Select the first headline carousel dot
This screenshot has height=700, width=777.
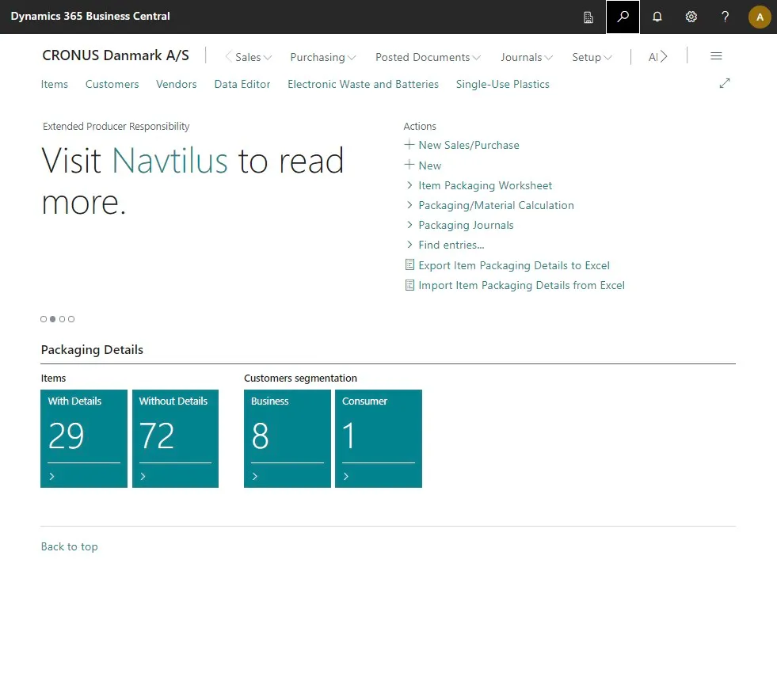pyautogui.click(x=44, y=319)
